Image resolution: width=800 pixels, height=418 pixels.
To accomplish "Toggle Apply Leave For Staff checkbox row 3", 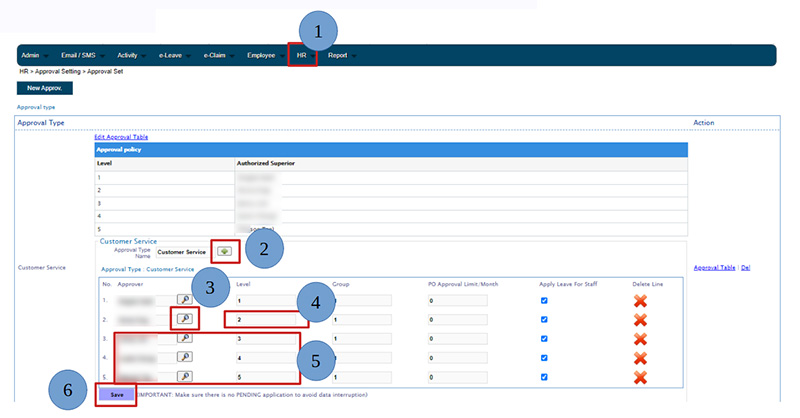I will click(544, 339).
